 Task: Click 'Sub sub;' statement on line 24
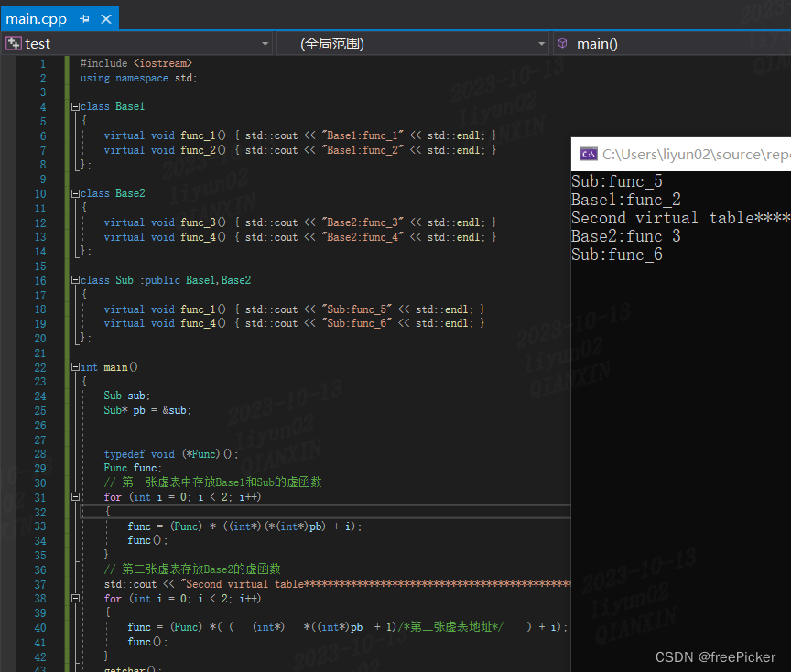click(127, 396)
